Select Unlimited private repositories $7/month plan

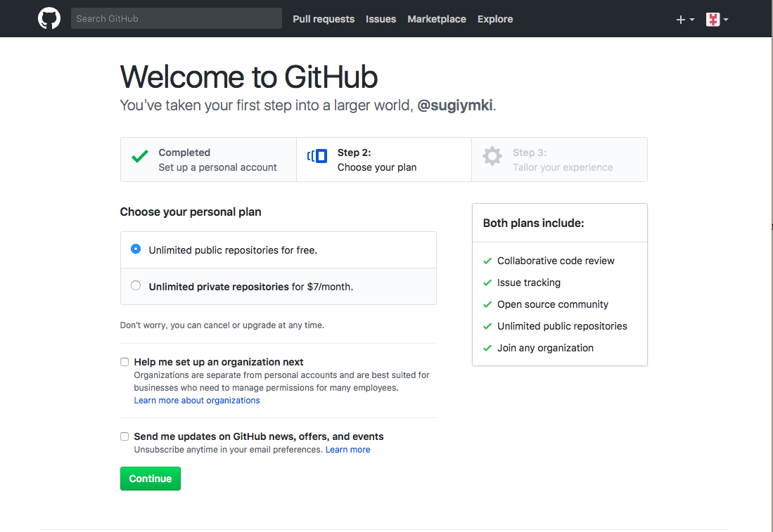pyautogui.click(x=136, y=286)
